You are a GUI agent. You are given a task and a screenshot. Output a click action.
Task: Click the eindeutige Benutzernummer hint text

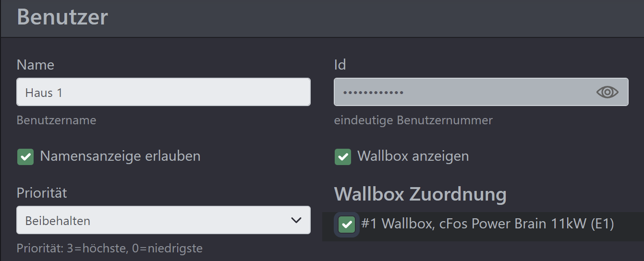tap(413, 120)
